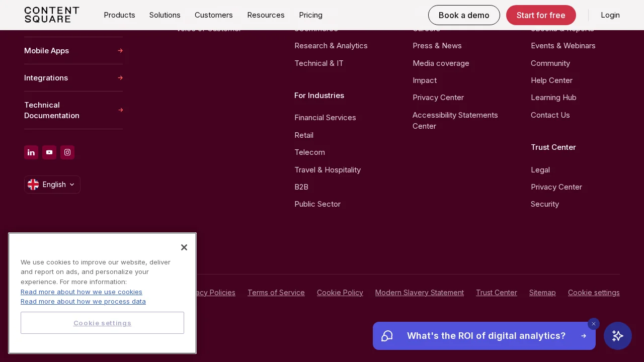The height and width of the screenshot is (362, 644).
Task: Dismiss the cookie consent popup
Action: tap(184, 247)
